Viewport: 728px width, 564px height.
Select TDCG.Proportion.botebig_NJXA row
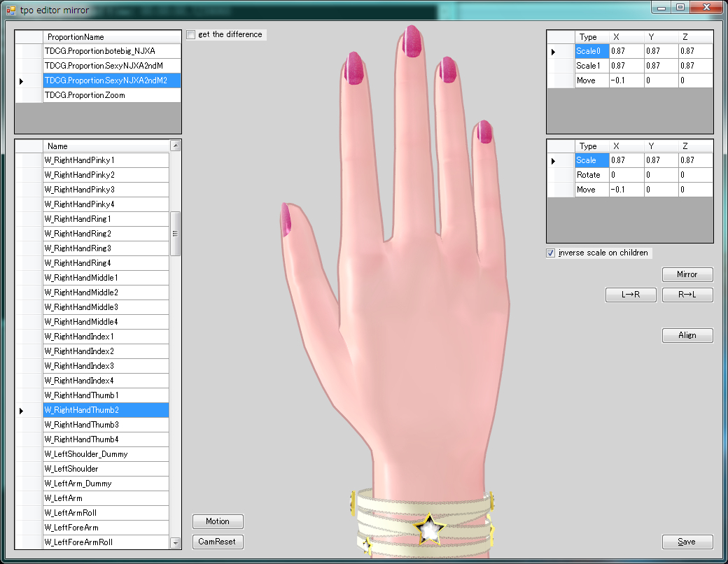[x=111, y=51]
